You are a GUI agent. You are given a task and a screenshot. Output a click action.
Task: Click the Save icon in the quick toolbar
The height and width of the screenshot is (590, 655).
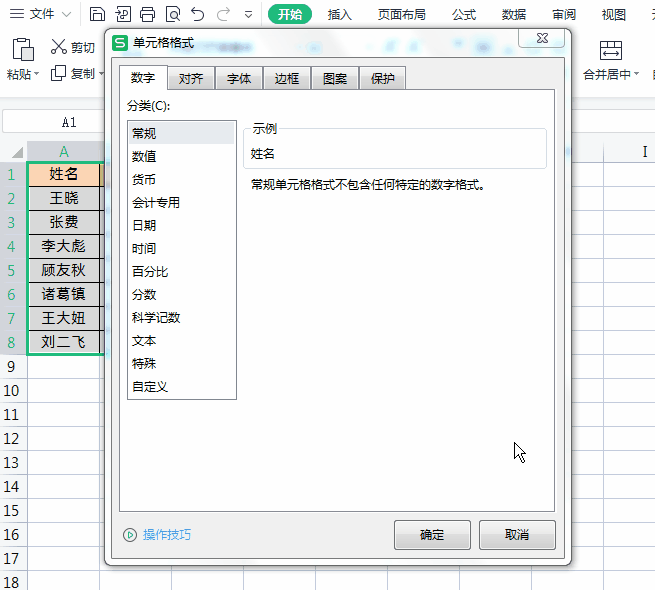[97, 14]
